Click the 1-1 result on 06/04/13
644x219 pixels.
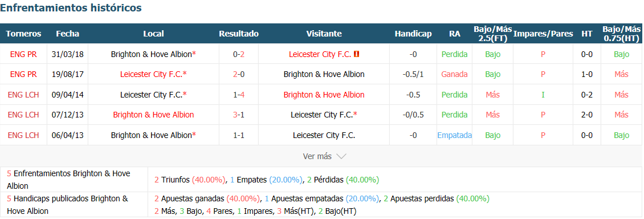(x=239, y=135)
